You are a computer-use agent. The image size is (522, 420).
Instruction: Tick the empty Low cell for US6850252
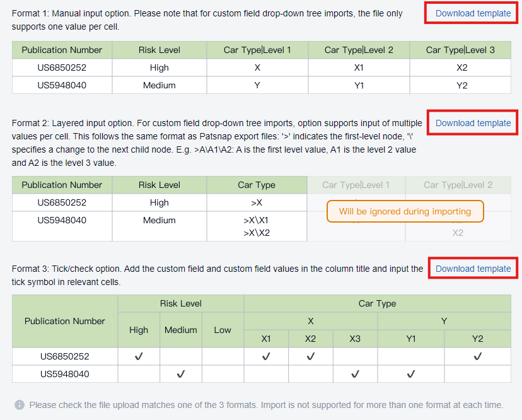click(223, 356)
